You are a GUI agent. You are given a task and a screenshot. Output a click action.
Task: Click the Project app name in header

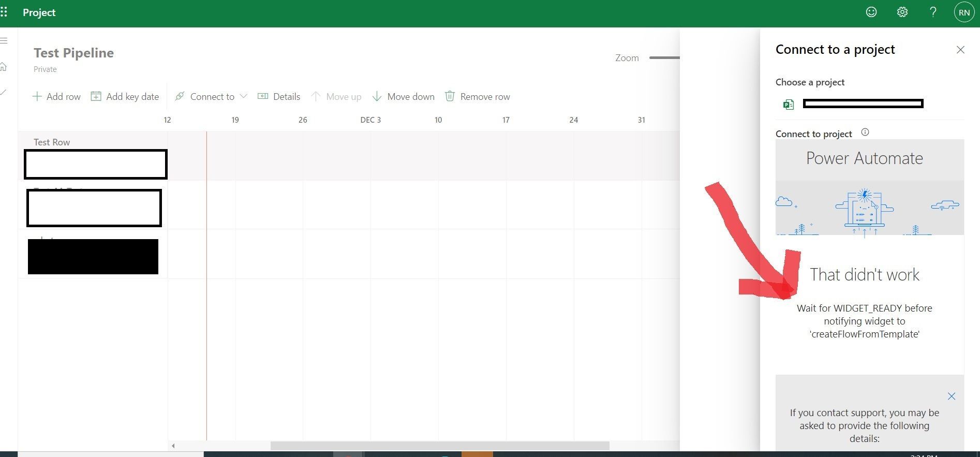click(x=39, y=12)
